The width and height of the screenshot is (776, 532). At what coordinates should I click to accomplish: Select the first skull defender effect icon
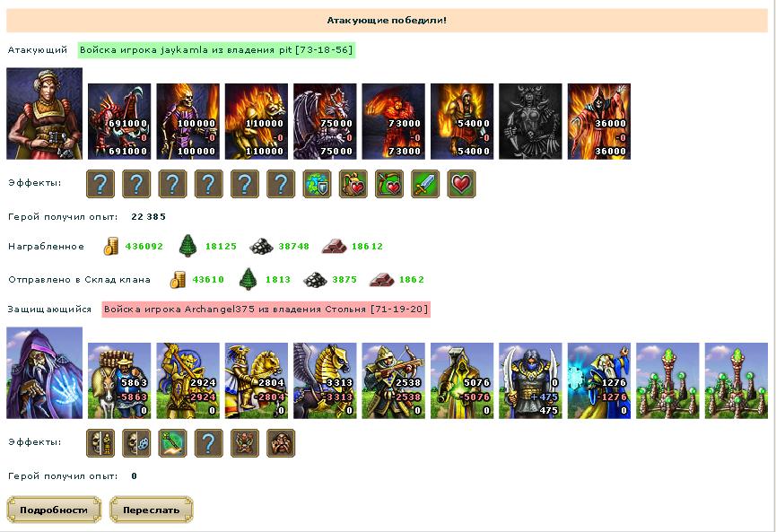100,443
